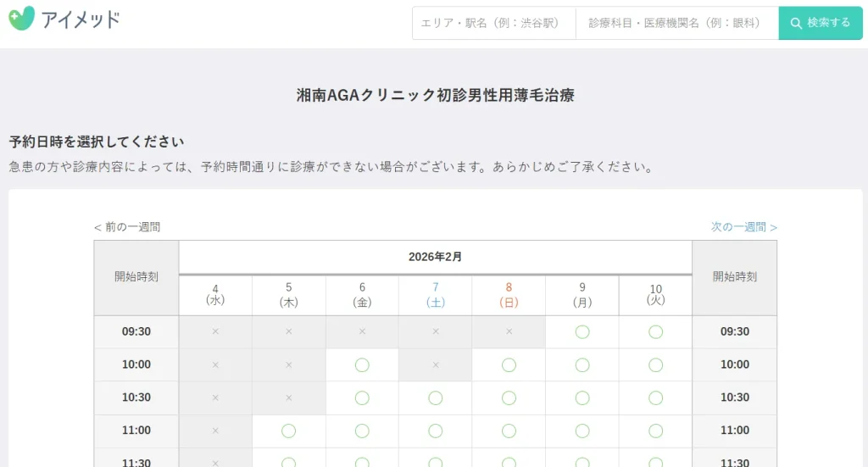Select 11:00 slot on Saturday the 7th
The width and height of the screenshot is (868, 467).
point(436,431)
